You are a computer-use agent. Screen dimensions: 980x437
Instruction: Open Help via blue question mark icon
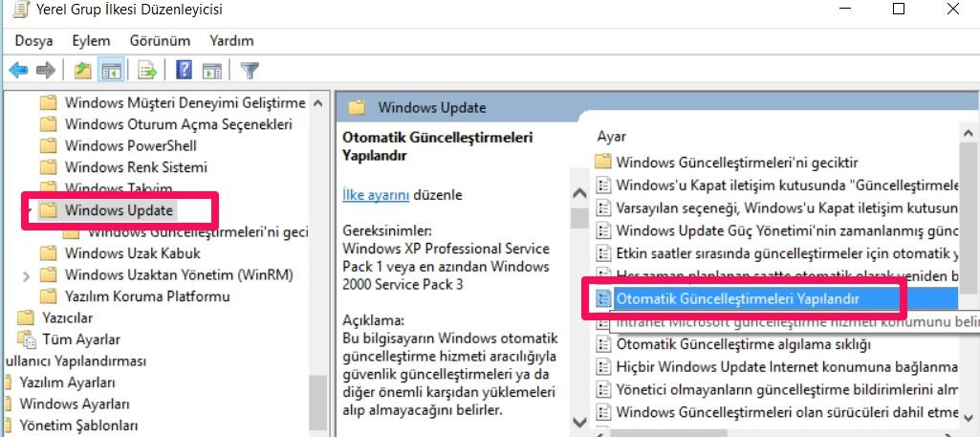[x=184, y=70]
